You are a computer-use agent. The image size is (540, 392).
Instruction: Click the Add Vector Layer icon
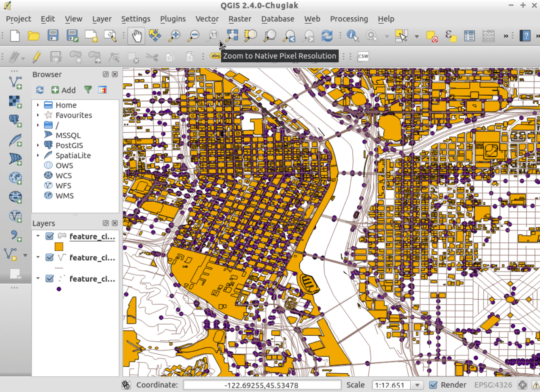point(15,82)
